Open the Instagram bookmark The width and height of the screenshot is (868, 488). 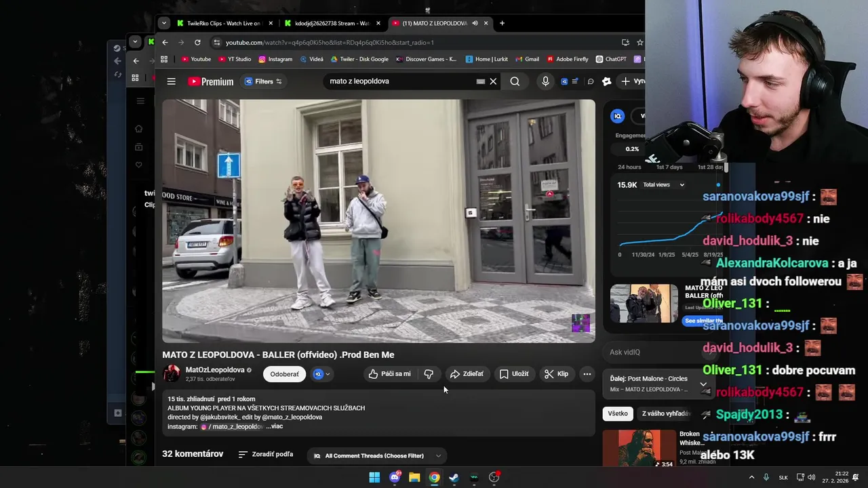click(275, 59)
